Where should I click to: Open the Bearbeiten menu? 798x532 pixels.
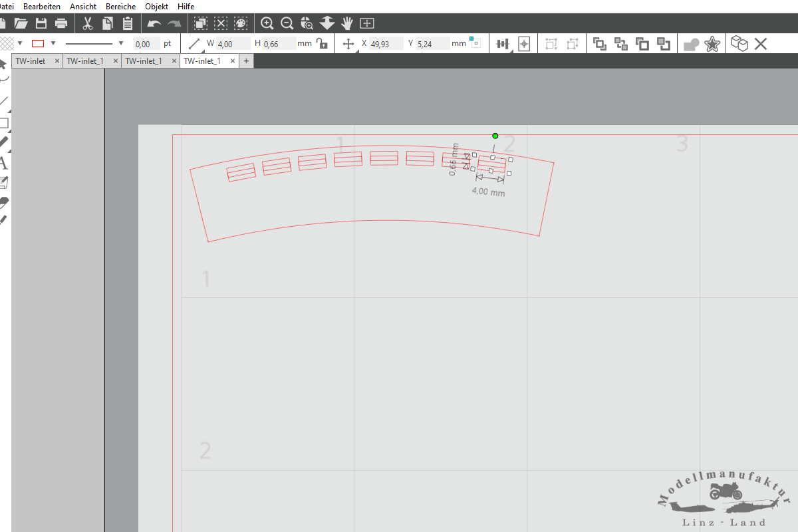[x=42, y=6]
